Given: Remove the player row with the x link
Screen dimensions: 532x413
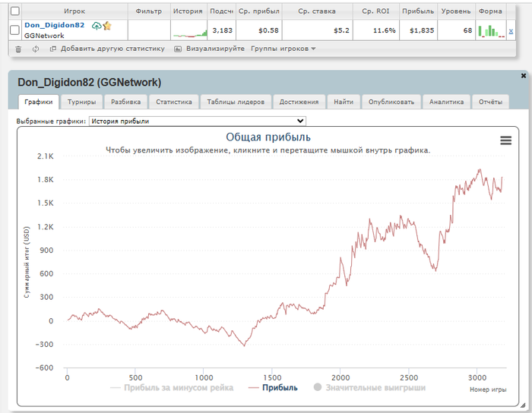Looking at the screenshot, I should 511,31.
